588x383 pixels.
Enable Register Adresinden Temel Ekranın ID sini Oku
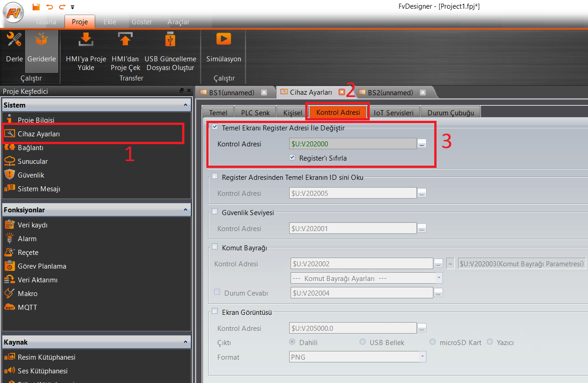215,177
